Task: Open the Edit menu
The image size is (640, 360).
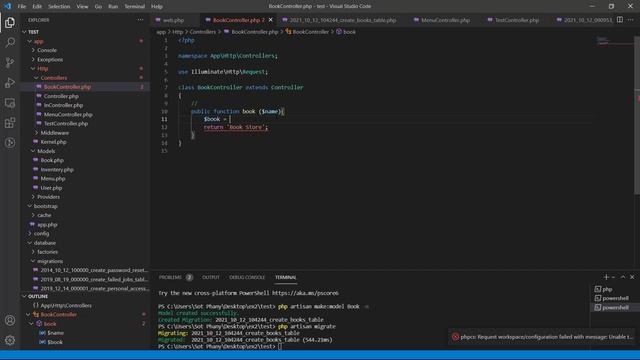Action: (x=37, y=7)
